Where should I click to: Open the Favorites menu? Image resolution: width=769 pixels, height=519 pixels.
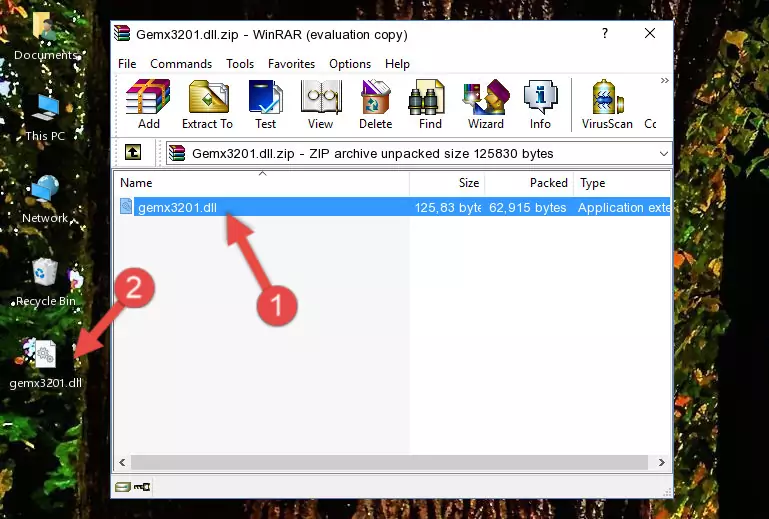click(x=291, y=64)
